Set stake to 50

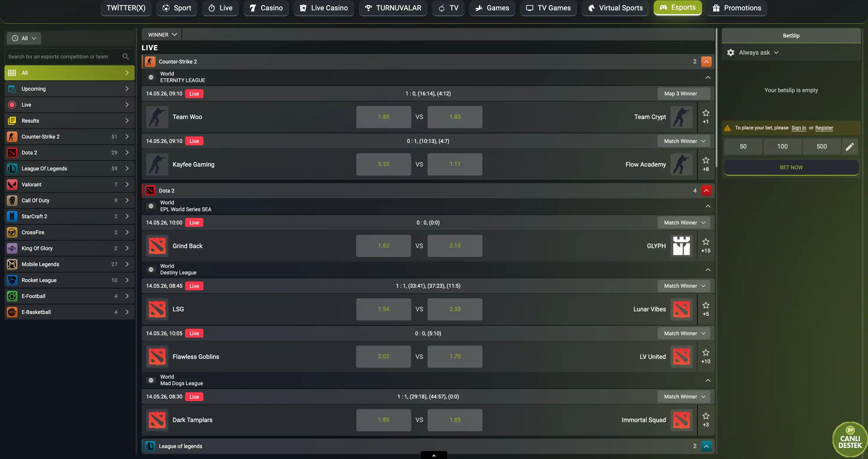click(743, 147)
